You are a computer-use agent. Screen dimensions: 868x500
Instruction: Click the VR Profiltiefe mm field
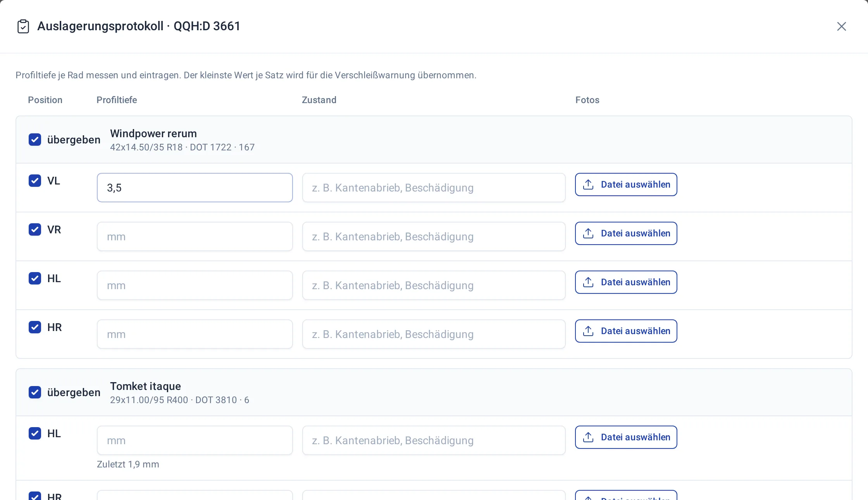click(195, 236)
